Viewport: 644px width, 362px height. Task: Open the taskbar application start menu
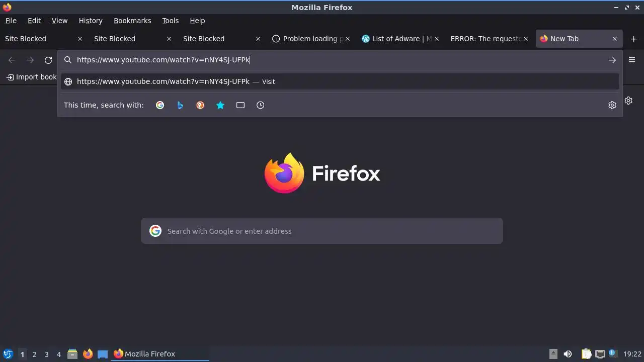click(x=8, y=354)
